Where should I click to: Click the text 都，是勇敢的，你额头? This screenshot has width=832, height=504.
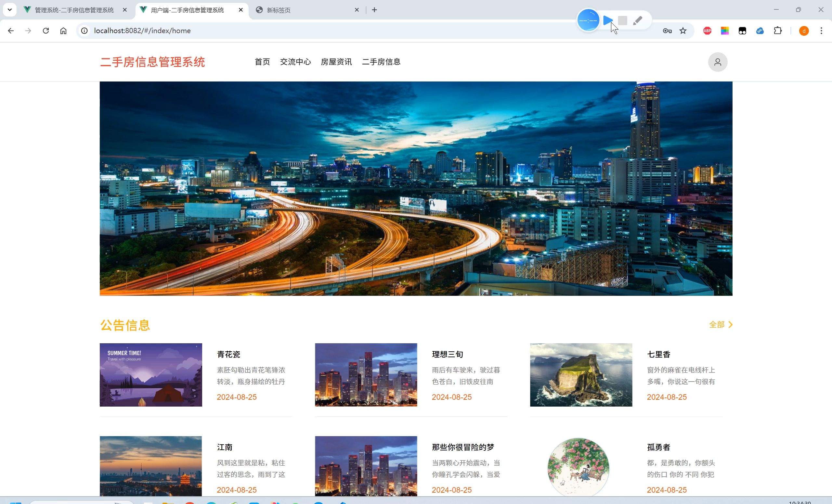click(681, 463)
